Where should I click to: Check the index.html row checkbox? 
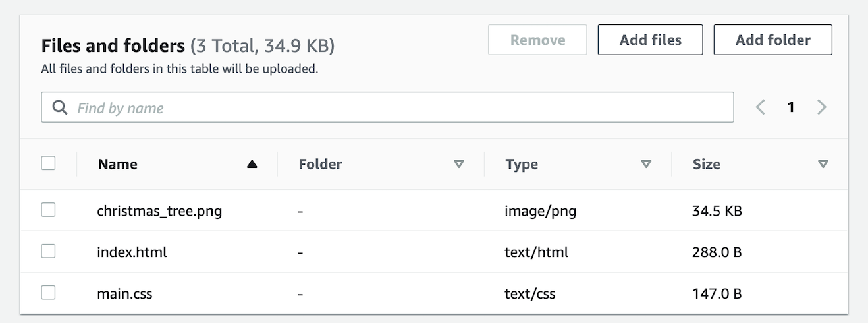tap(48, 251)
